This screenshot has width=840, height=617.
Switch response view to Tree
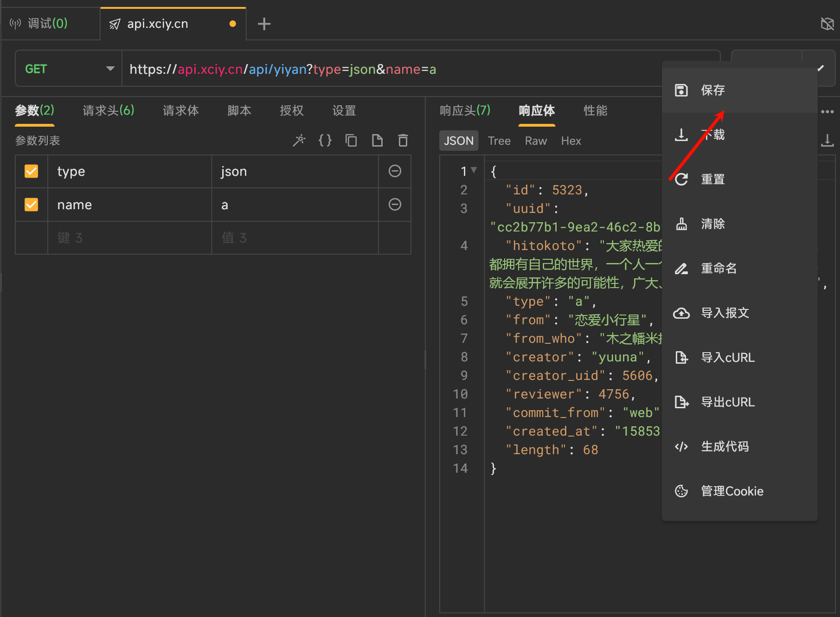499,141
